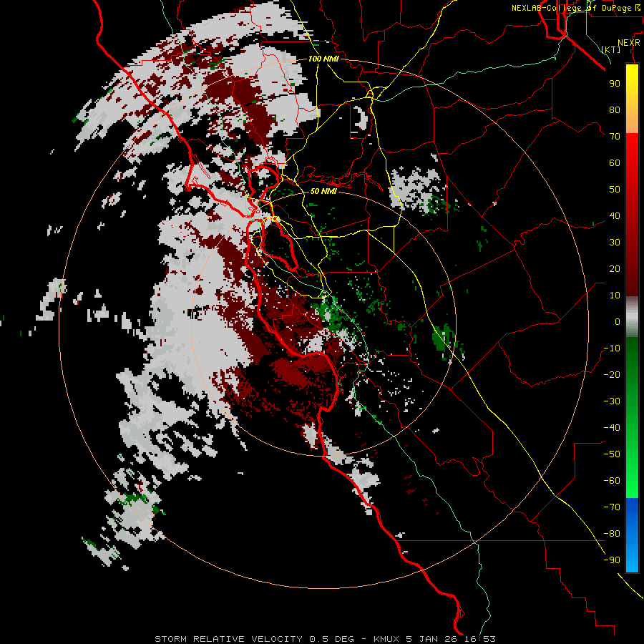The height and width of the screenshot is (644, 644).
Task: Click the 70 value on velocity scale
Action: click(x=615, y=137)
